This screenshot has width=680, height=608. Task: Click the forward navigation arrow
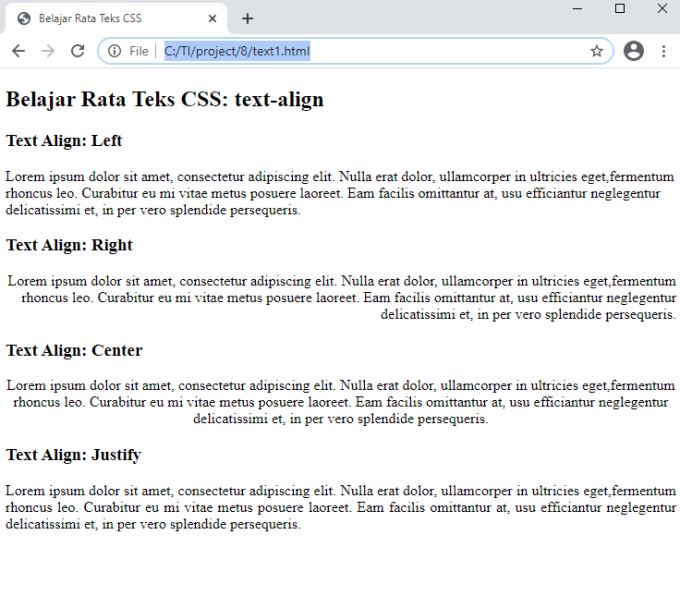coord(48,51)
